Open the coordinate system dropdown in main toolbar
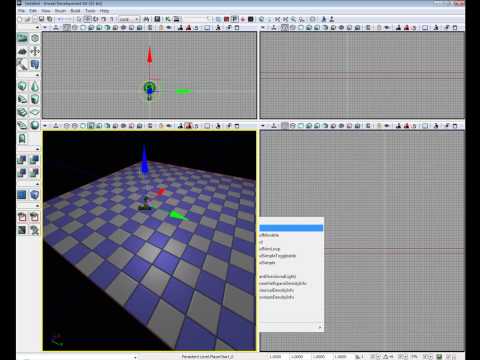Screen dimensions: 480x360 pos(128,19)
